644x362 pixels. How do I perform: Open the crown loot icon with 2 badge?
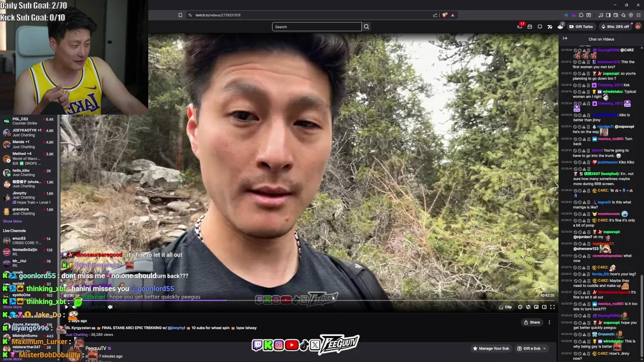coord(560,27)
